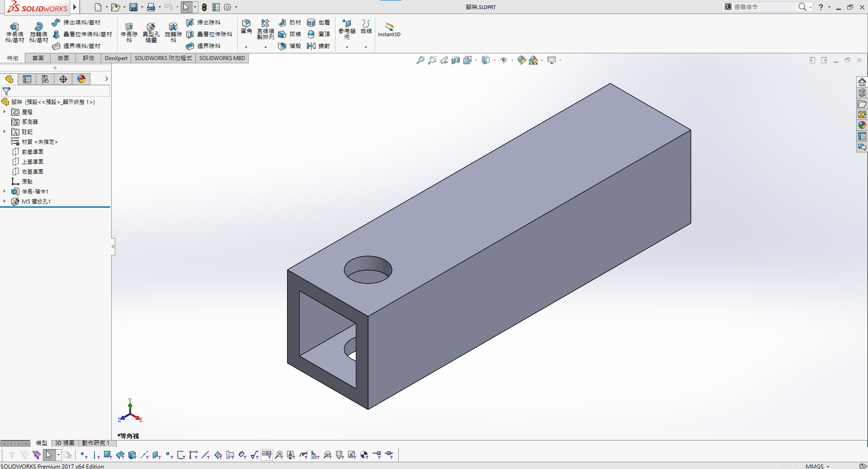This screenshot has width=868, height=469.
Task: Click the 參考幾何 reference geometry tool
Action: click(347, 29)
